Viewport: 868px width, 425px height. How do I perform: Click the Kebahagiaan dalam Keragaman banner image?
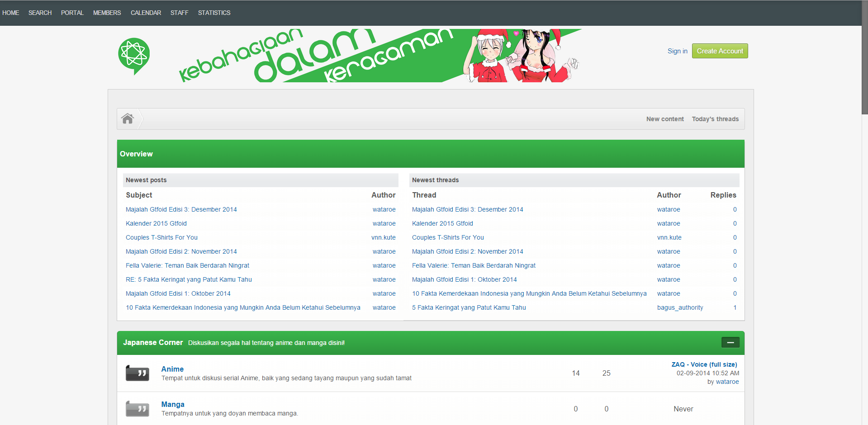[379, 56]
